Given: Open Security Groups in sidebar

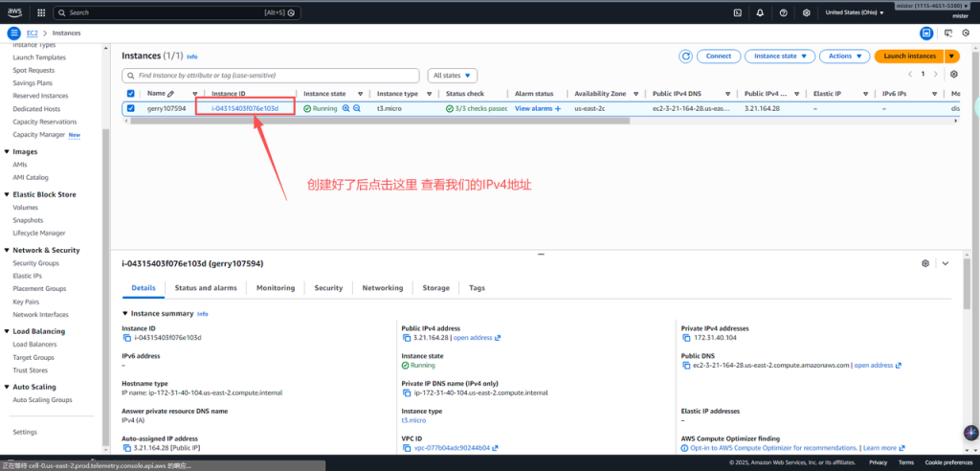Looking at the screenshot, I should click(36, 263).
